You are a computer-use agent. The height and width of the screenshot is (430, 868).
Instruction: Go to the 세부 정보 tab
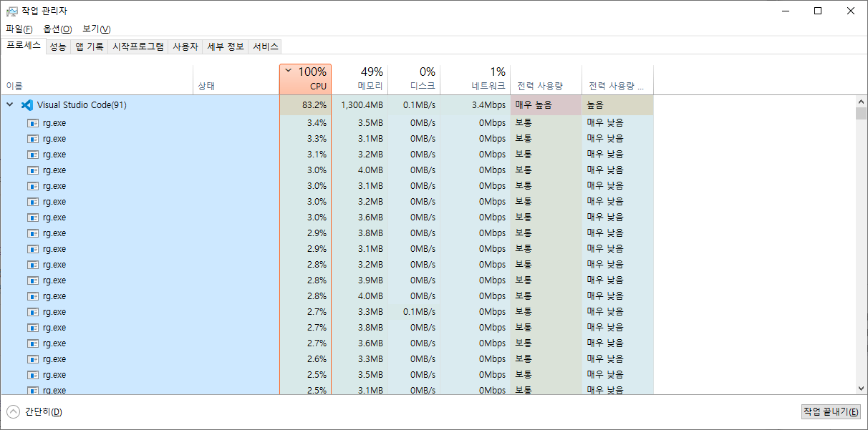(225, 47)
